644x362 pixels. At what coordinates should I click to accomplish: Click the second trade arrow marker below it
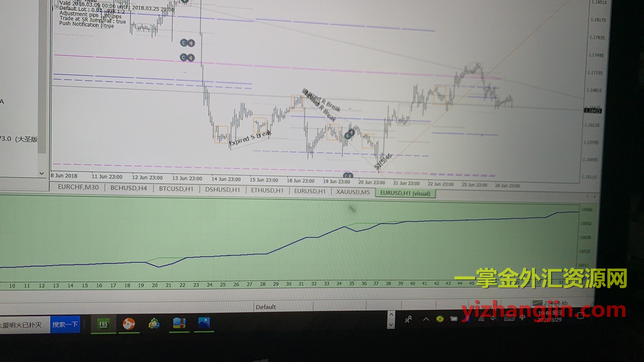(x=187, y=58)
